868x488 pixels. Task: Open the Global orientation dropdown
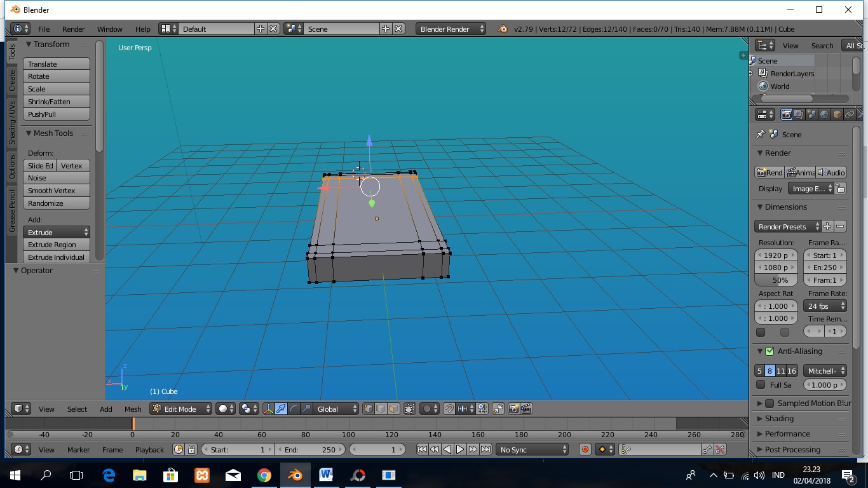336,409
